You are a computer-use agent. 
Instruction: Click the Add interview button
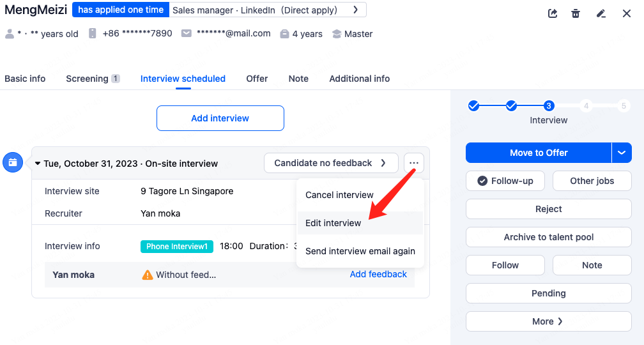point(220,118)
